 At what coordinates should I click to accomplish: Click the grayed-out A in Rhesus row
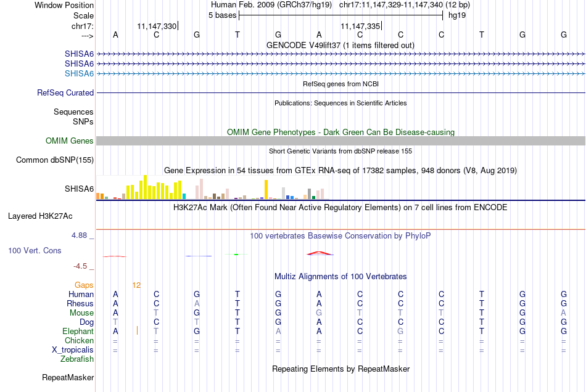(x=197, y=303)
